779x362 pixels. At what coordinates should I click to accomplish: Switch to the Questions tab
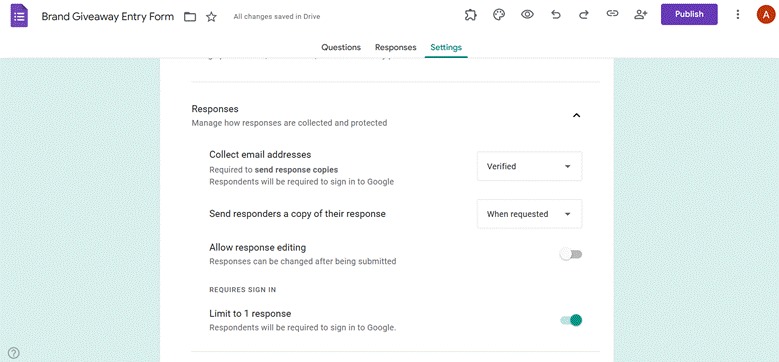pyautogui.click(x=341, y=47)
